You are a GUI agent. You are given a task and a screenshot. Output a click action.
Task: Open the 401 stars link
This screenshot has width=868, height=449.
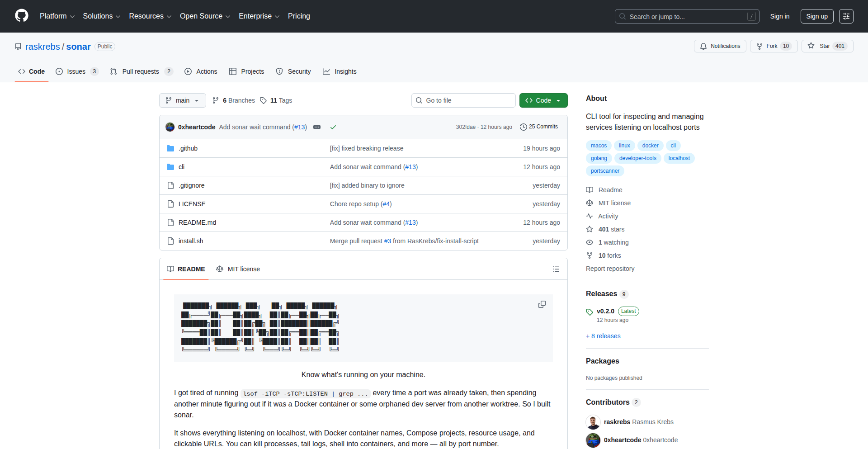click(x=605, y=229)
